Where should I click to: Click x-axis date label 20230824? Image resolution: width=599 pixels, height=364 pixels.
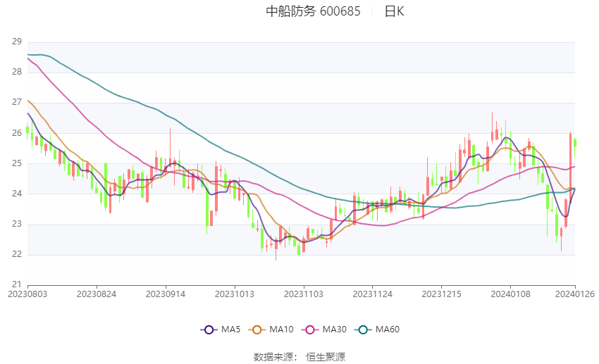[x=97, y=294]
